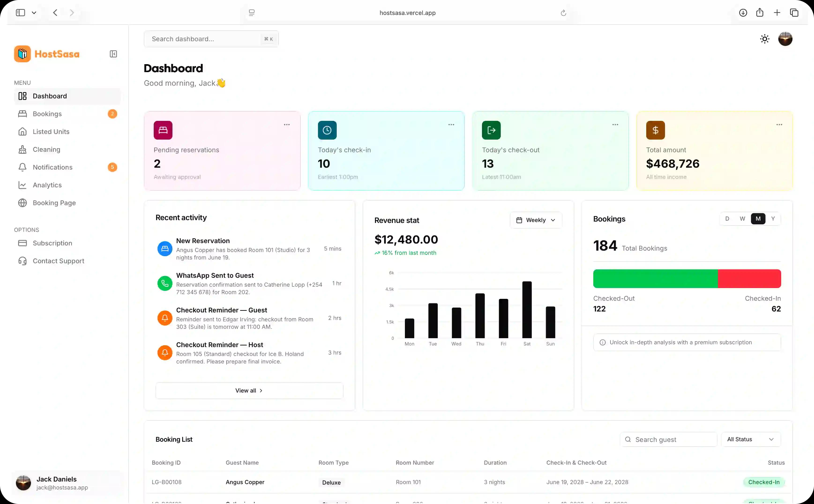Open the Analytics menu item
Screen dimensions: 814x504
pos(67,185)
